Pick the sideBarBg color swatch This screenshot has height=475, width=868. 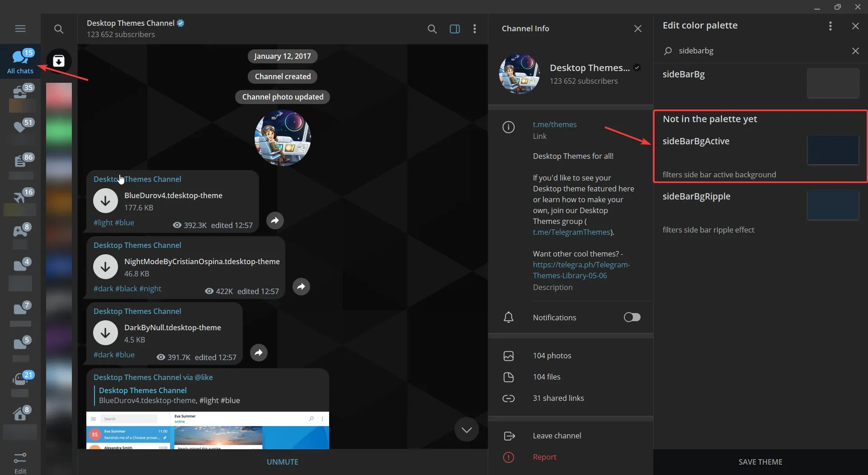click(833, 83)
